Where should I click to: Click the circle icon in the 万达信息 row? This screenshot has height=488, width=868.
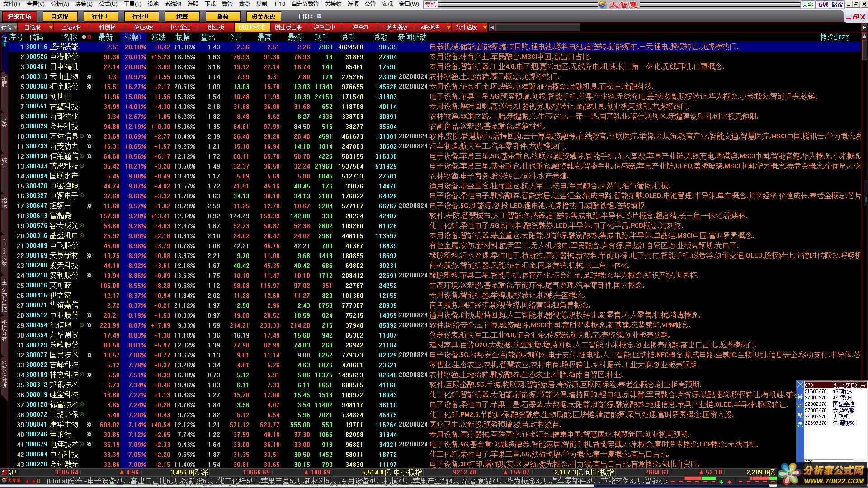pos(82,136)
